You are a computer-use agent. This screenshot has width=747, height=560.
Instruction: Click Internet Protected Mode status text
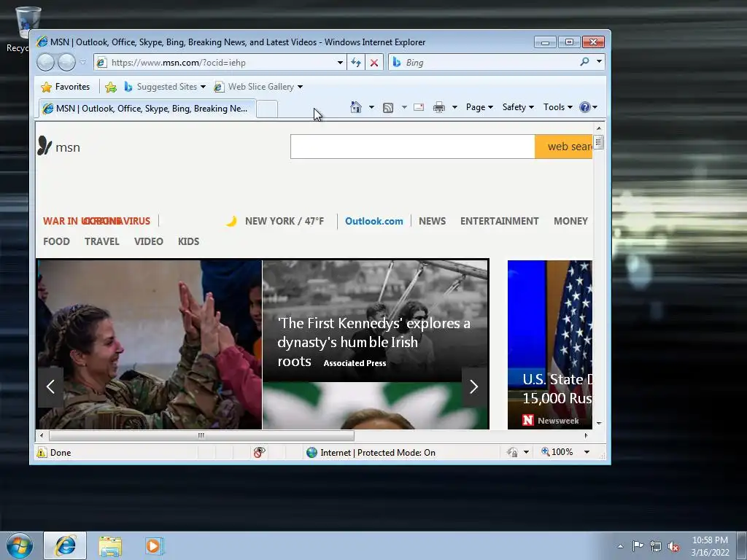(x=378, y=452)
